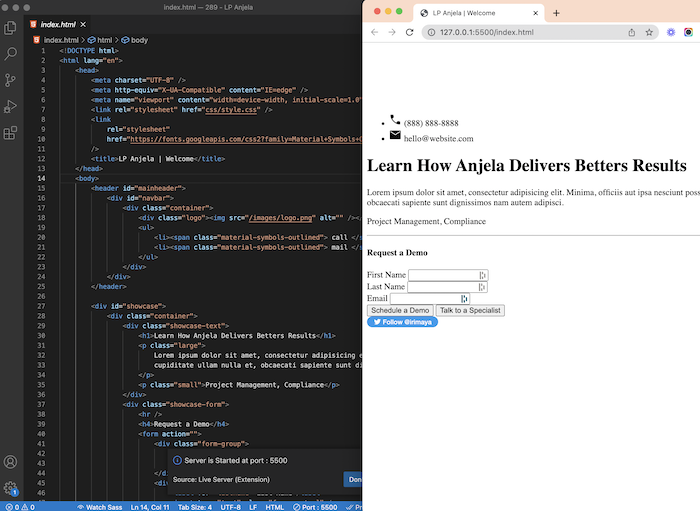Image resolution: width=700 pixels, height=511 pixels.
Task: Click the Email input field
Action: click(x=430, y=299)
